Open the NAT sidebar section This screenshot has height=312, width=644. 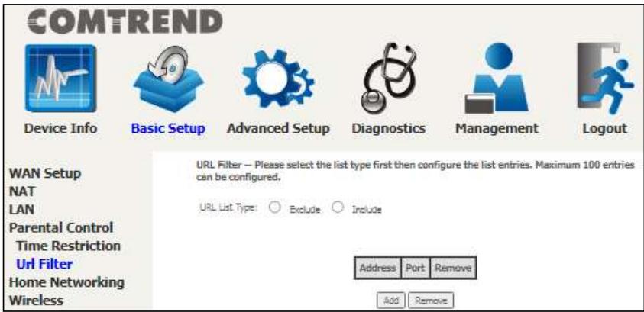pos(21,191)
